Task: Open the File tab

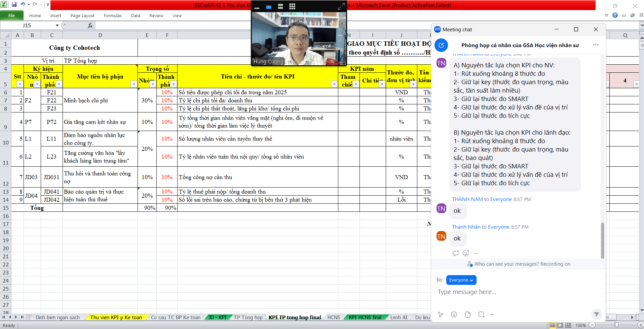Action: [x=12, y=15]
